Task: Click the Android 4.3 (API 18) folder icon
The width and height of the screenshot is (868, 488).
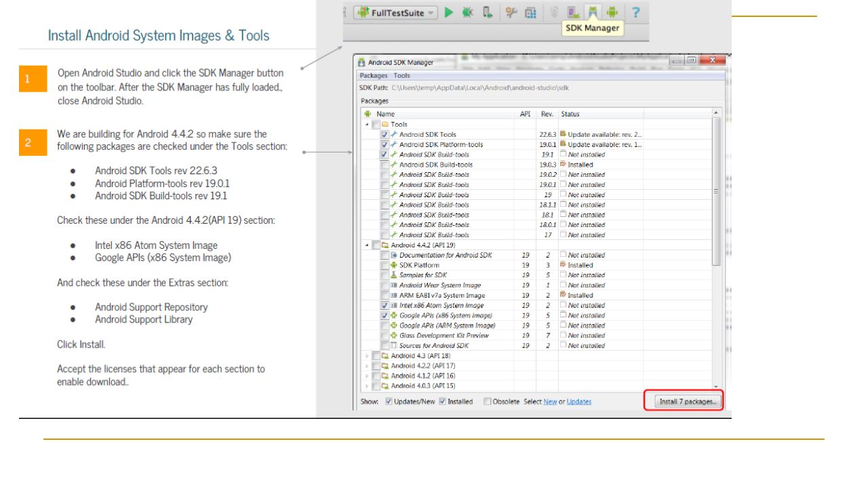Action: tap(386, 356)
